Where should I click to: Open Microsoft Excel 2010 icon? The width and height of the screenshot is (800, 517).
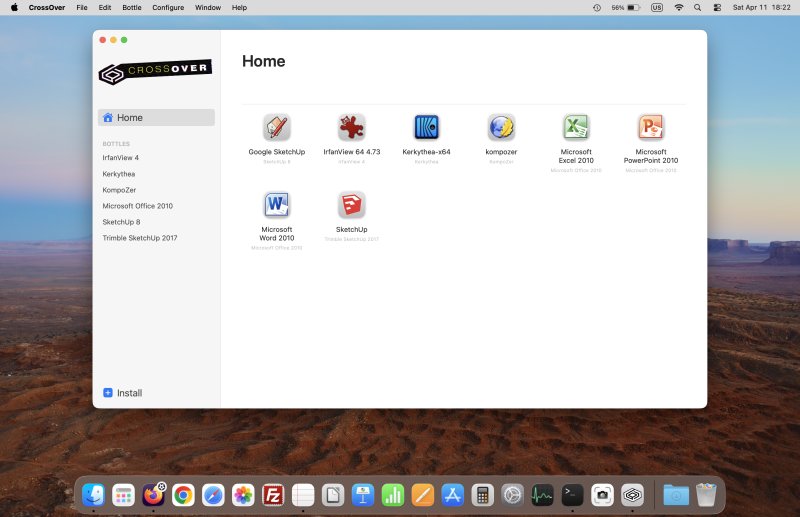coord(576,128)
